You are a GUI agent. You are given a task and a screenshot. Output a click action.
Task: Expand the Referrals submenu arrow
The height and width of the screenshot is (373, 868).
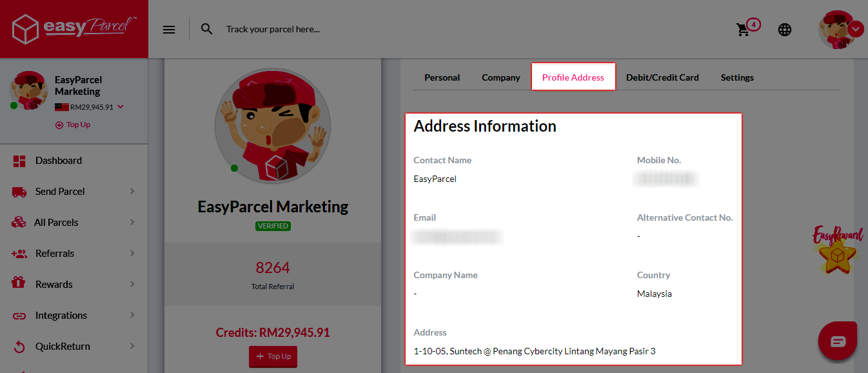132,254
